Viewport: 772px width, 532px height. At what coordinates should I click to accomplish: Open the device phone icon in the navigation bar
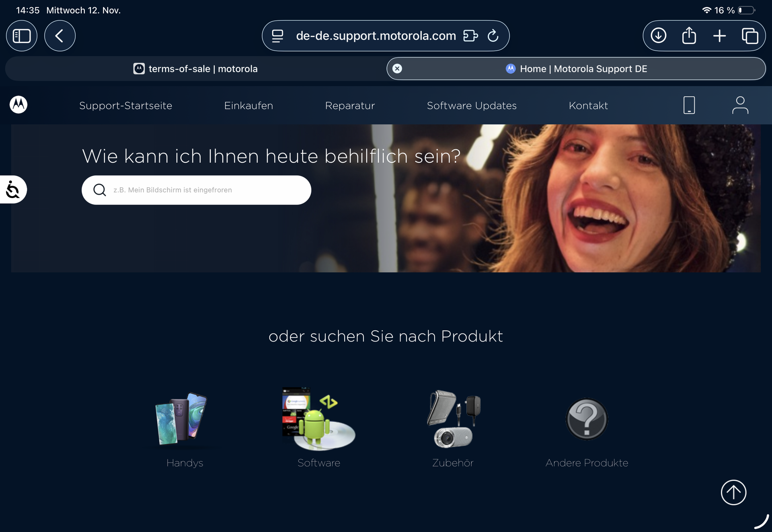coord(689,105)
